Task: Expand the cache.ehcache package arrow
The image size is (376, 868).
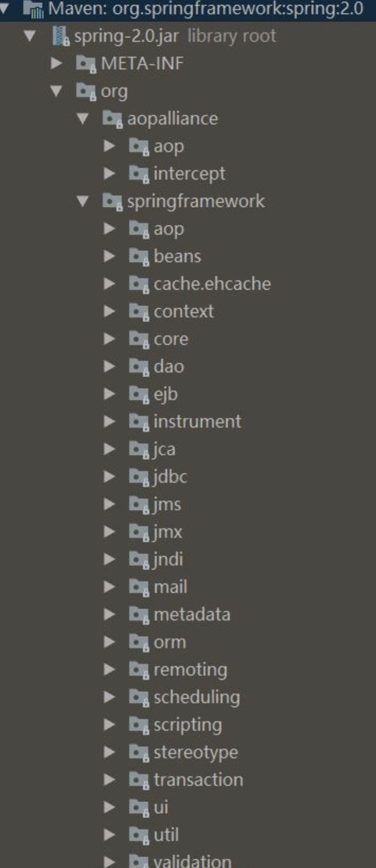Action: coord(109,284)
